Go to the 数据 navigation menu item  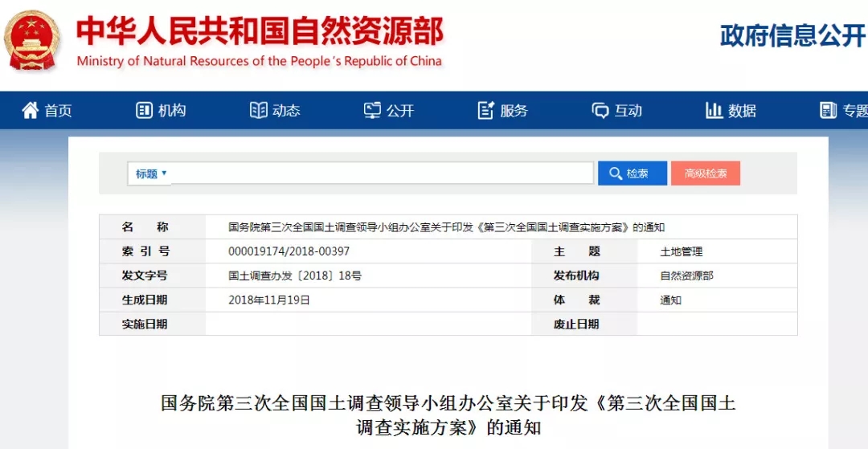click(x=743, y=111)
